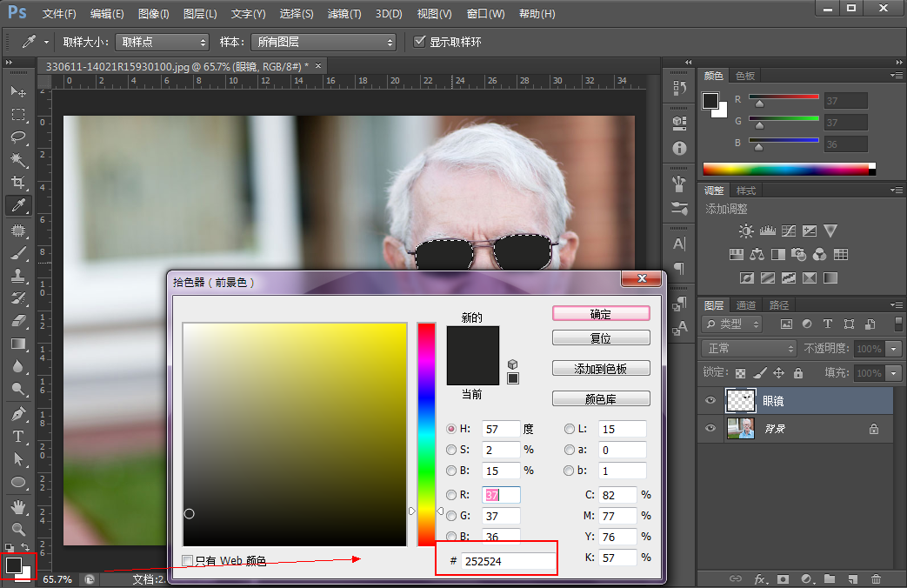Open the 样本 所有图层 dropdown
907x588 pixels.
323,42
